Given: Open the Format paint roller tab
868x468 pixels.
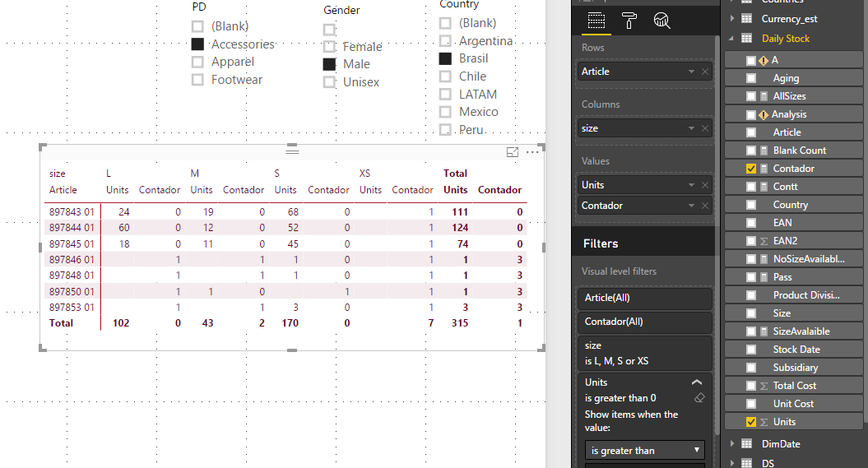Looking at the screenshot, I should [629, 21].
